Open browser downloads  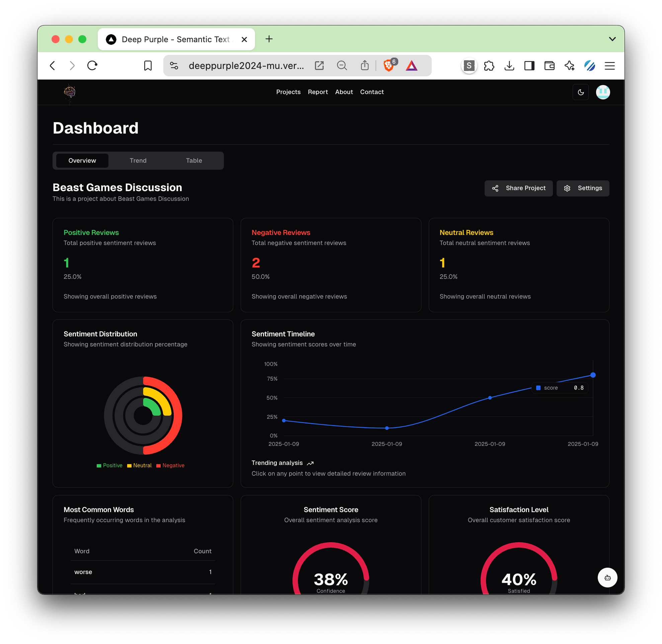509,66
